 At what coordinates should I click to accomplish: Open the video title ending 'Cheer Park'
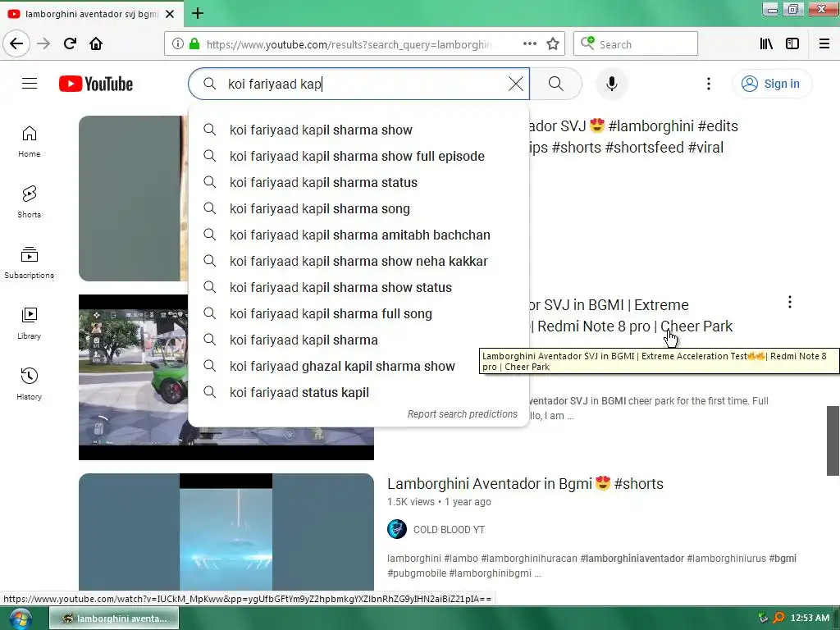point(630,316)
